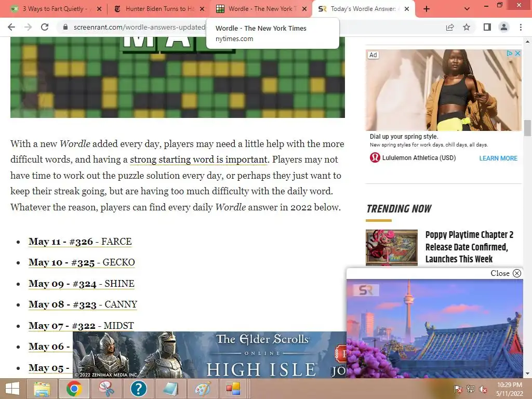
Task: Open the Chrome profile avatar
Action: coord(504,27)
